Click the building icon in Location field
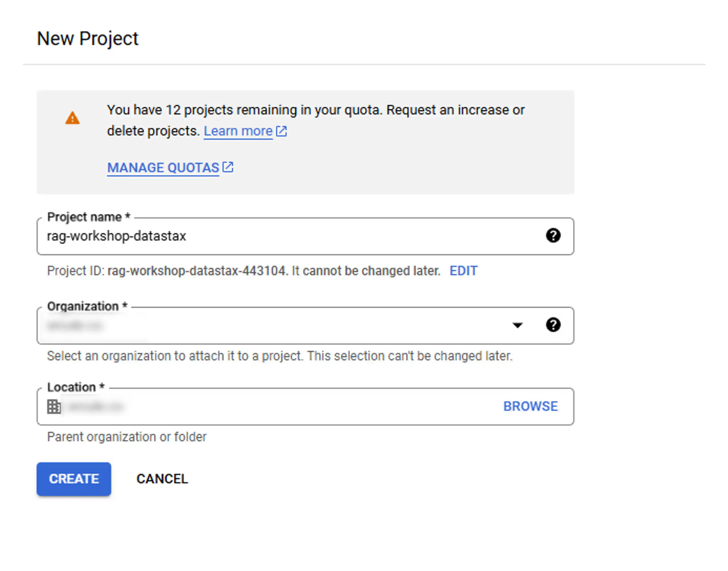 tap(54, 407)
